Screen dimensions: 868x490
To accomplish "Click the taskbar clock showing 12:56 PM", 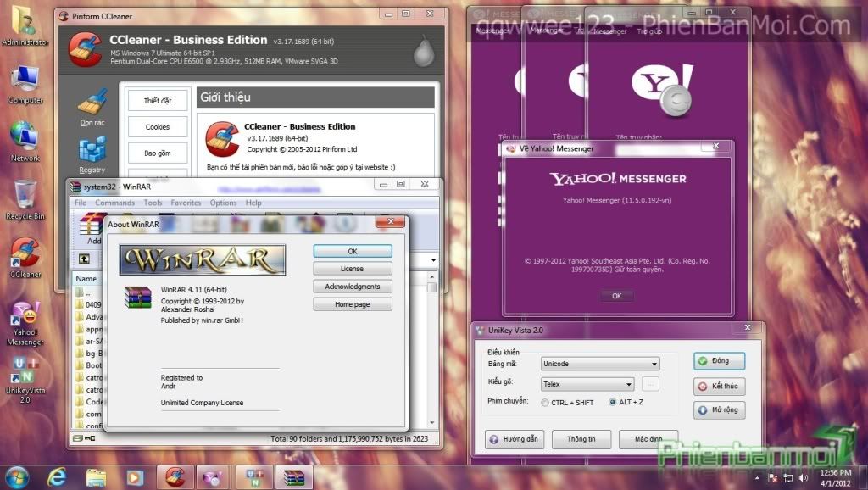I will [x=835, y=478].
